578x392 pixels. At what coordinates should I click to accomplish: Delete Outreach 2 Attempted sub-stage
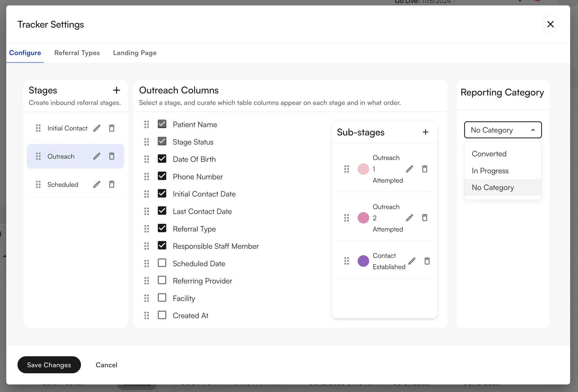coord(424,218)
